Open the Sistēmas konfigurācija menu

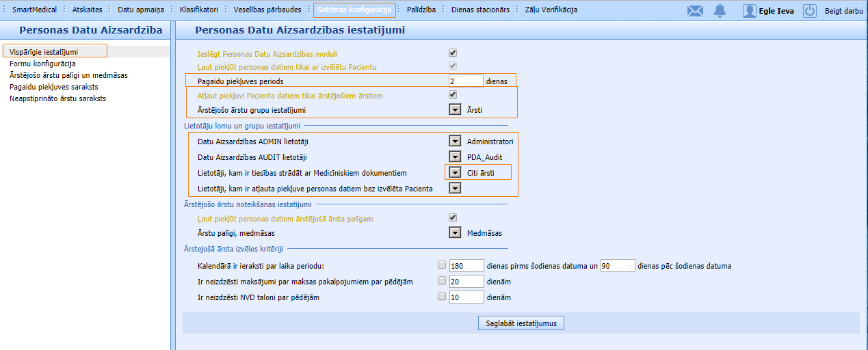tap(354, 10)
